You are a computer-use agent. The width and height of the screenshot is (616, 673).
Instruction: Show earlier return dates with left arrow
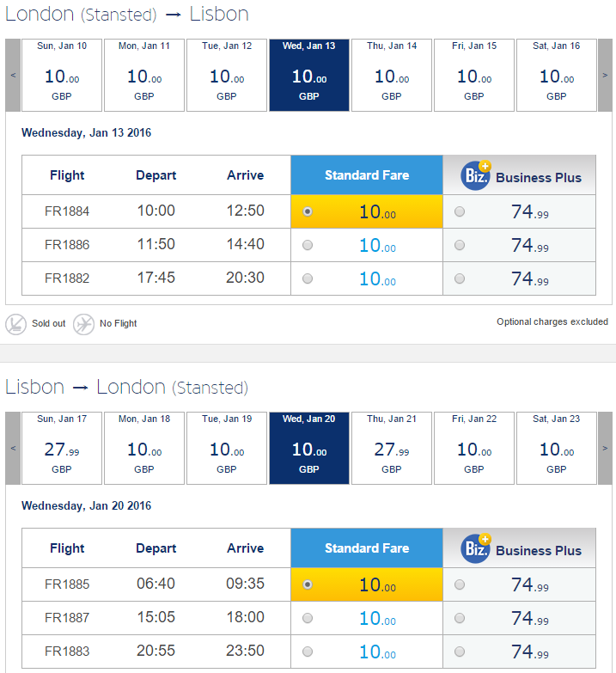pos(13,448)
